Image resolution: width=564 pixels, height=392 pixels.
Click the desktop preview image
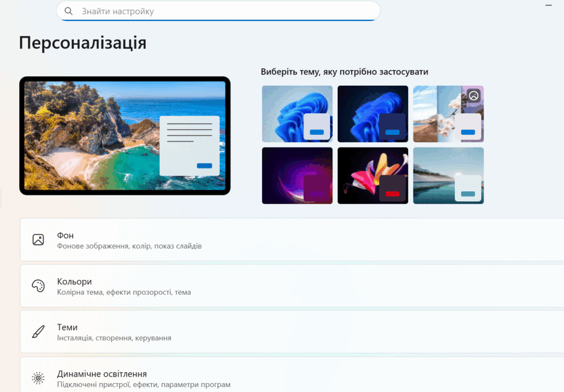click(125, 136)
